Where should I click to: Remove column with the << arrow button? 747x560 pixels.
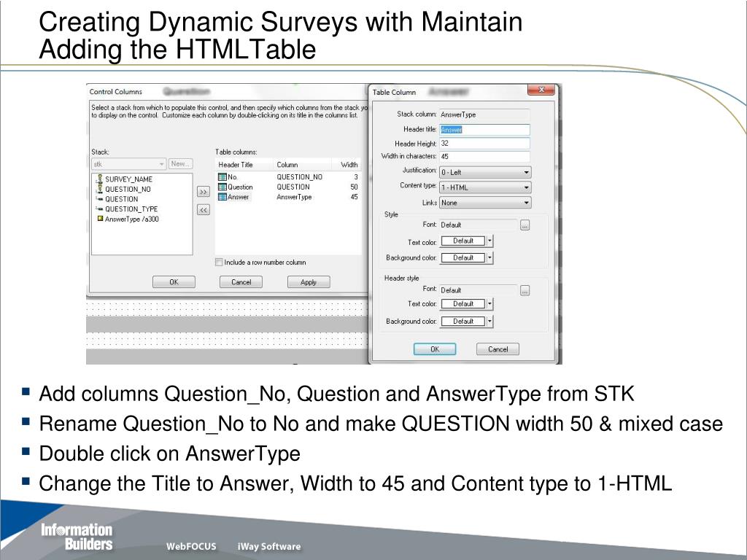pyautogui.click(x=204, y=209)
